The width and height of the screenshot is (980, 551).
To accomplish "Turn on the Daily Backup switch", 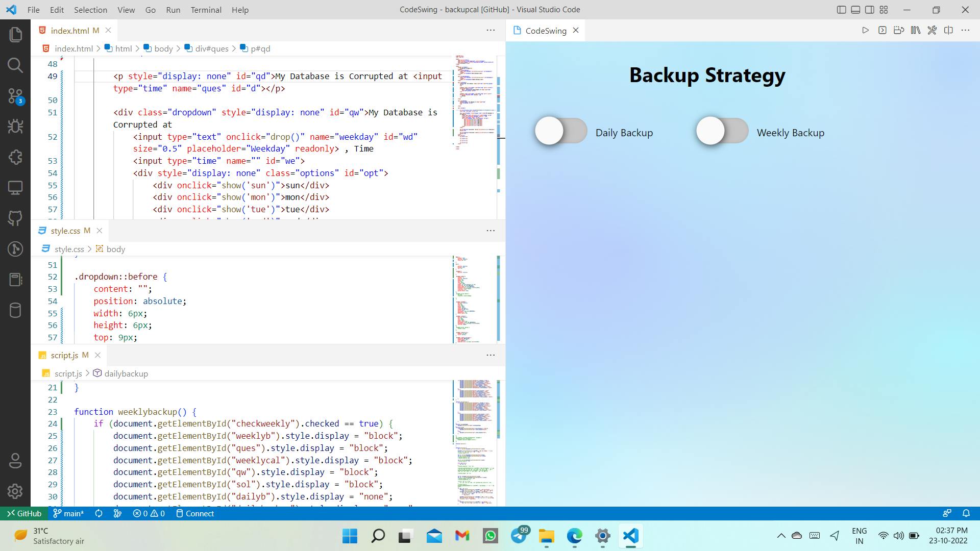I will (561, 131).
